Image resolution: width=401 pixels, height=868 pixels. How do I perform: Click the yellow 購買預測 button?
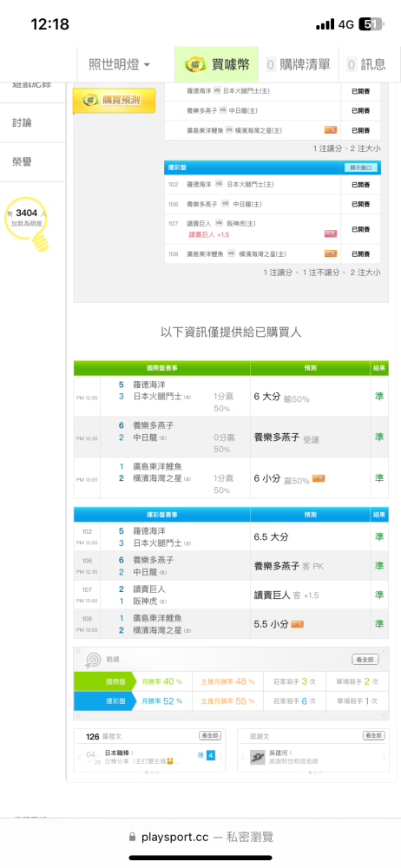pos(114,101)
